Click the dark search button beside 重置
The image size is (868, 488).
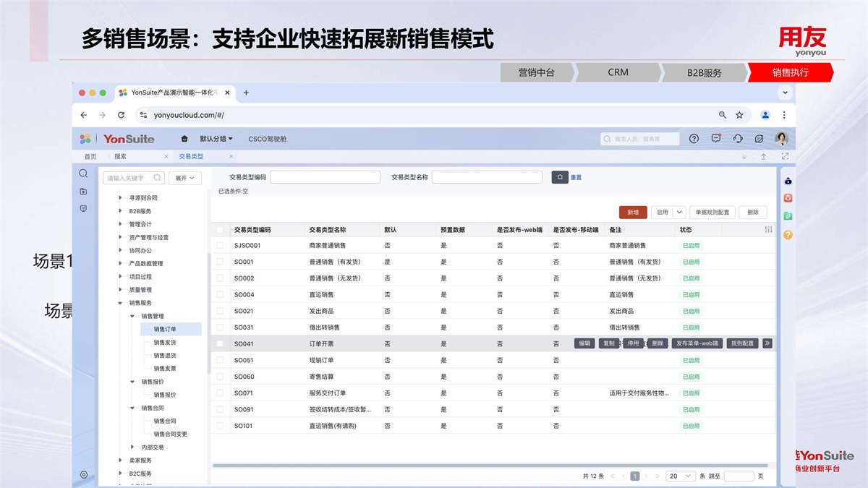(x=560, y=177)
